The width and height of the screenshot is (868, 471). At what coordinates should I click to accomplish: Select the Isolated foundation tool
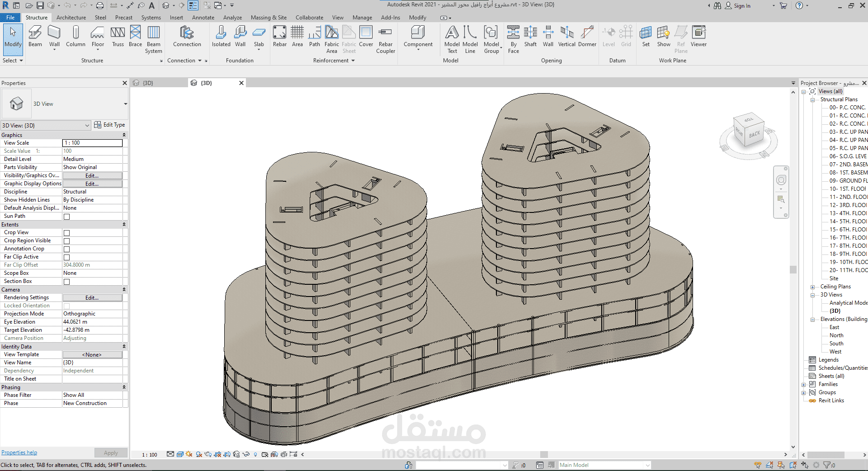tap(221, 36)
